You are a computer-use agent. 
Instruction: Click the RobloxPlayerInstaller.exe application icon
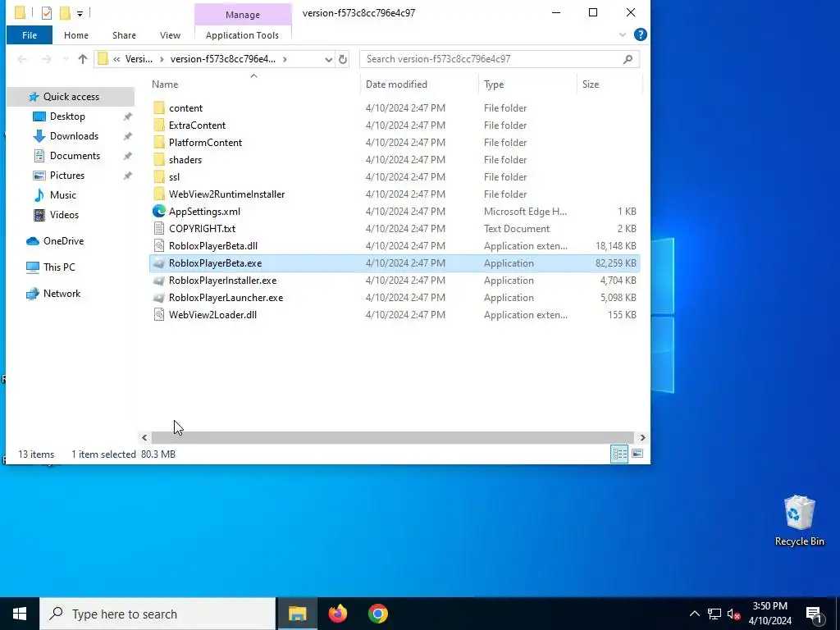[x=159, y=281]
